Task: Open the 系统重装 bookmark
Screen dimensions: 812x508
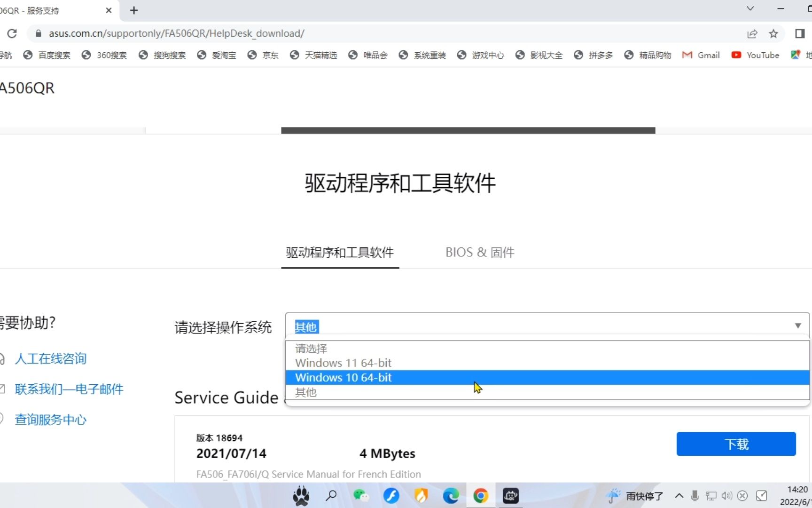Action: coord(422,55)
